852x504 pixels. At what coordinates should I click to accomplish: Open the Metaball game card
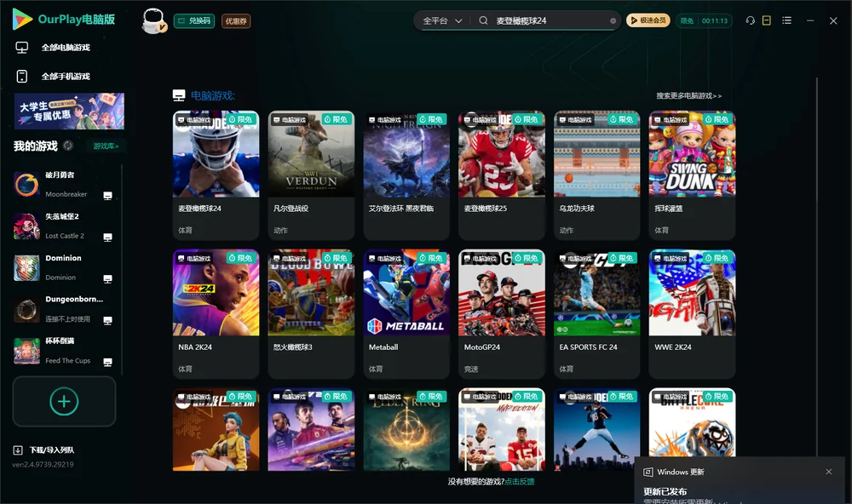406,314
